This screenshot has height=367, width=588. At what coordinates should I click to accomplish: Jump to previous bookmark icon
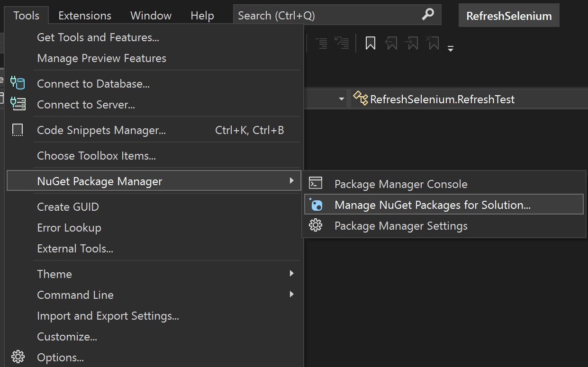click(391, 43)
